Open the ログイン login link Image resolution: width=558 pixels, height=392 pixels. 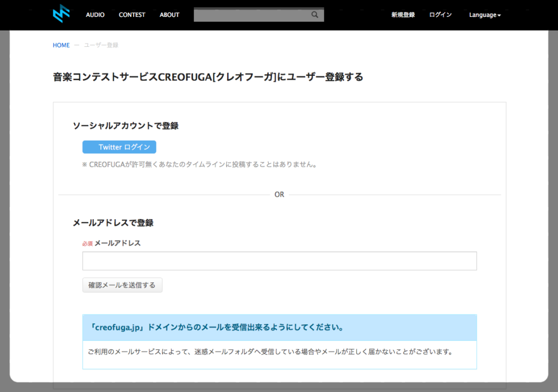point(440,15)
